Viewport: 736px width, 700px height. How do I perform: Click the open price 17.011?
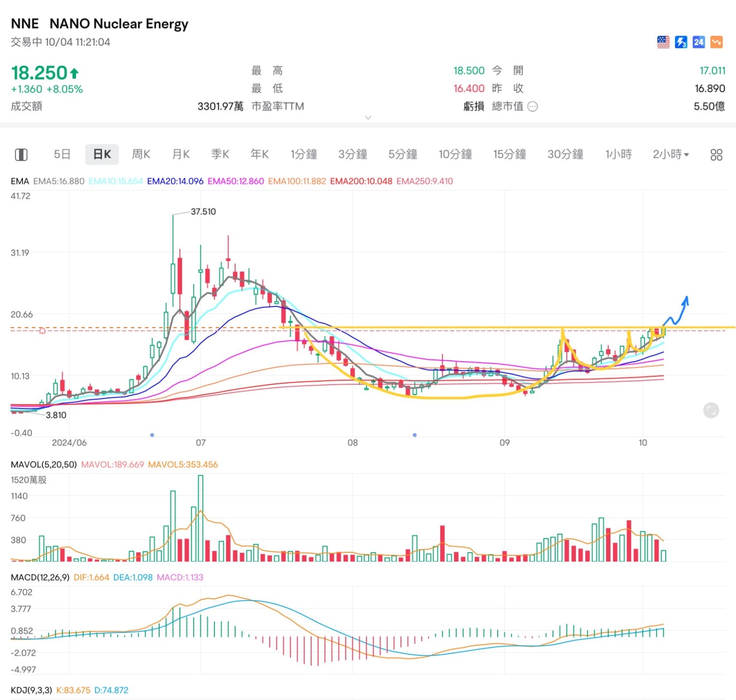pos(712,71)
